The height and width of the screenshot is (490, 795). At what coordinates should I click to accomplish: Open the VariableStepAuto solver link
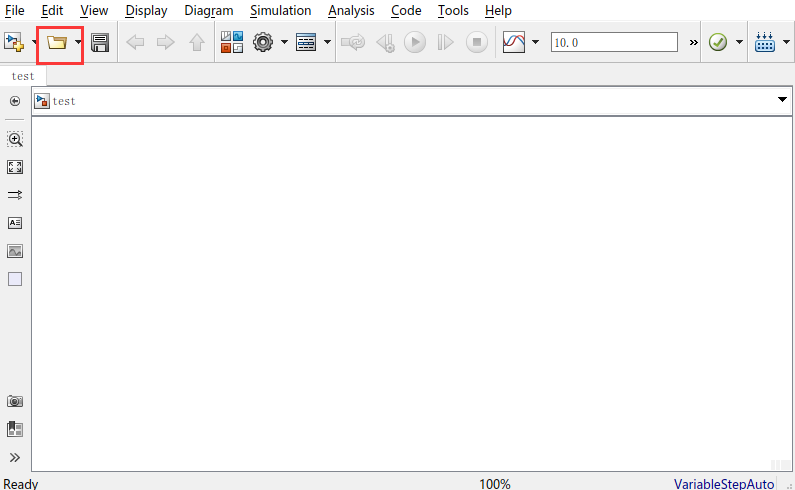pos(724,484)
